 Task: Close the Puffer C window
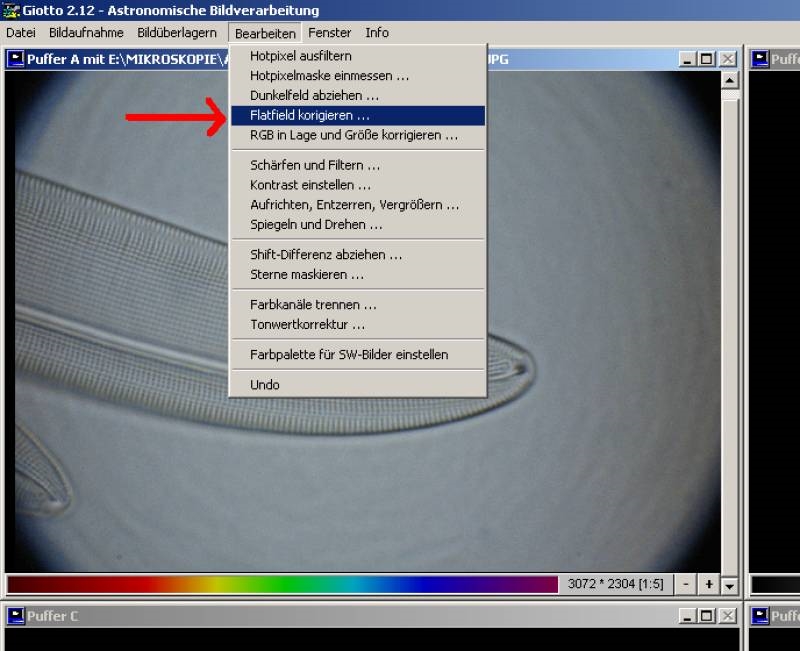727,616
